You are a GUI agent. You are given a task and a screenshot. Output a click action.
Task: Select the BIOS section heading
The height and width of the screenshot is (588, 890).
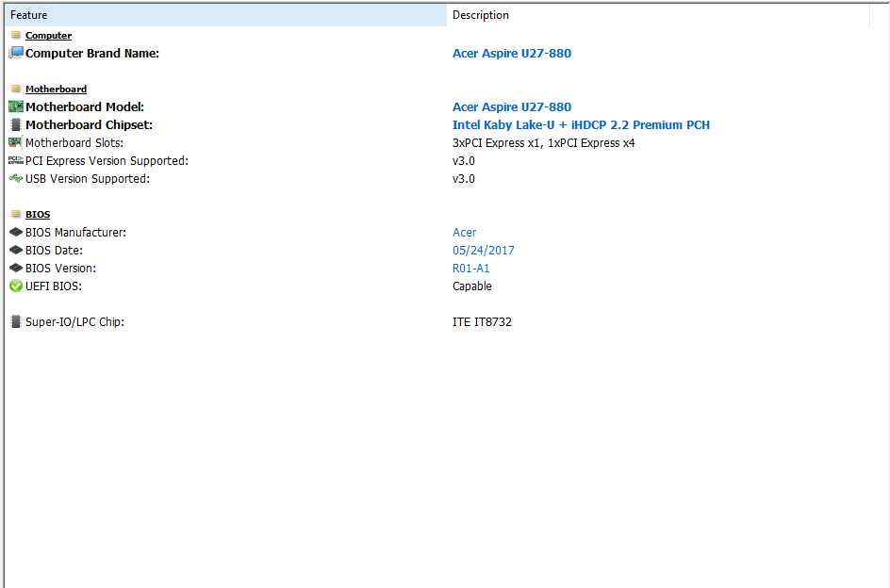[x=38, y=215]
